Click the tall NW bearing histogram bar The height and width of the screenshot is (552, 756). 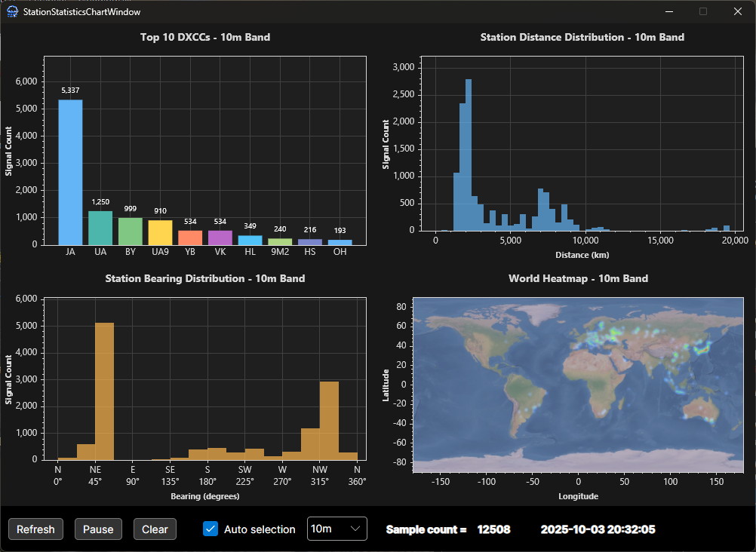[x=329, y=420]
